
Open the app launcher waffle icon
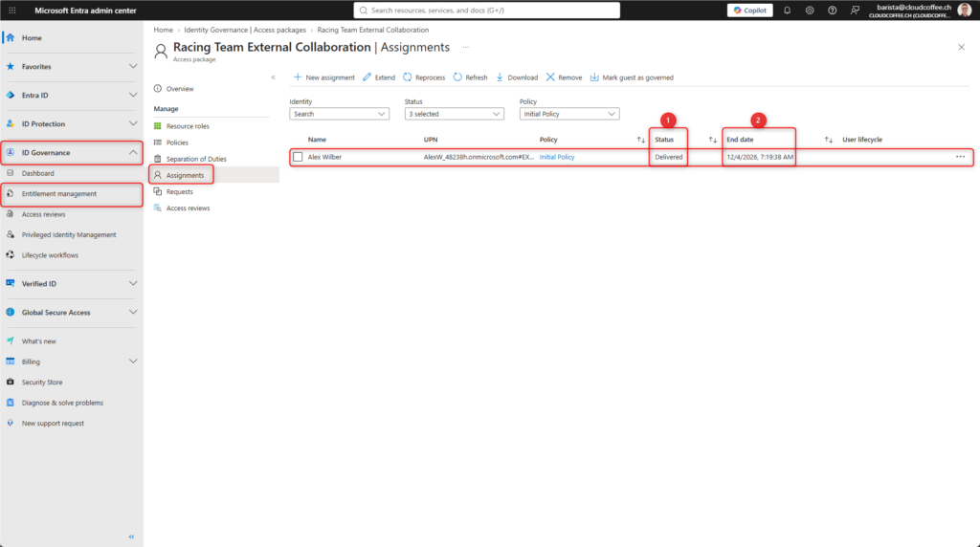tap(11, 10)
